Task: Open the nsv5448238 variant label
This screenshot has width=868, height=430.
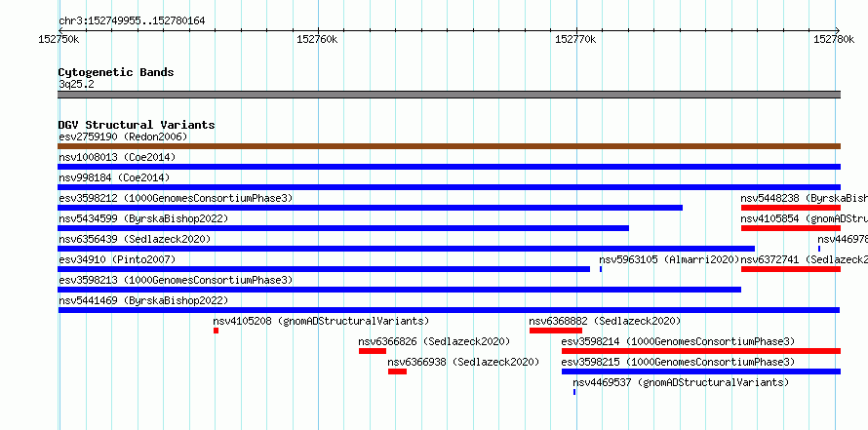Action: point(805,198)
